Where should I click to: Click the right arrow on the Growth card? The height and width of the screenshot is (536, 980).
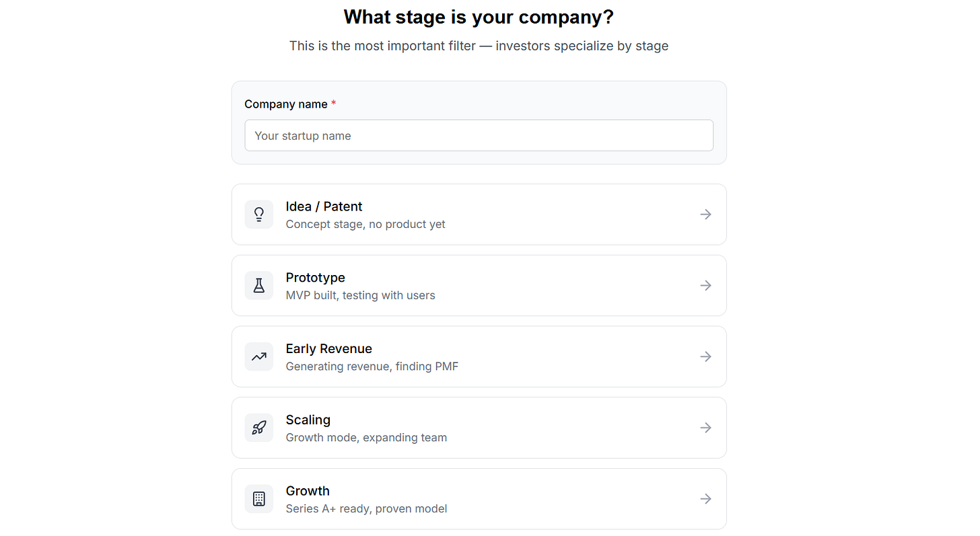pos(705,499)
